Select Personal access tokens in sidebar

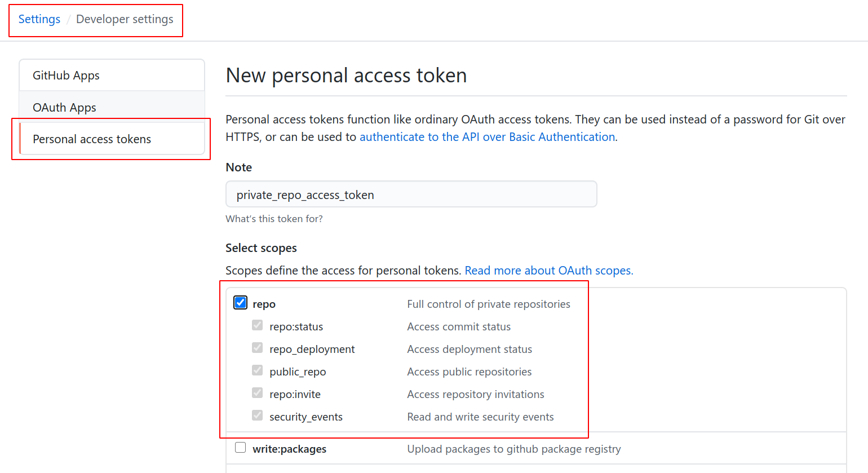tap(92, 139)
